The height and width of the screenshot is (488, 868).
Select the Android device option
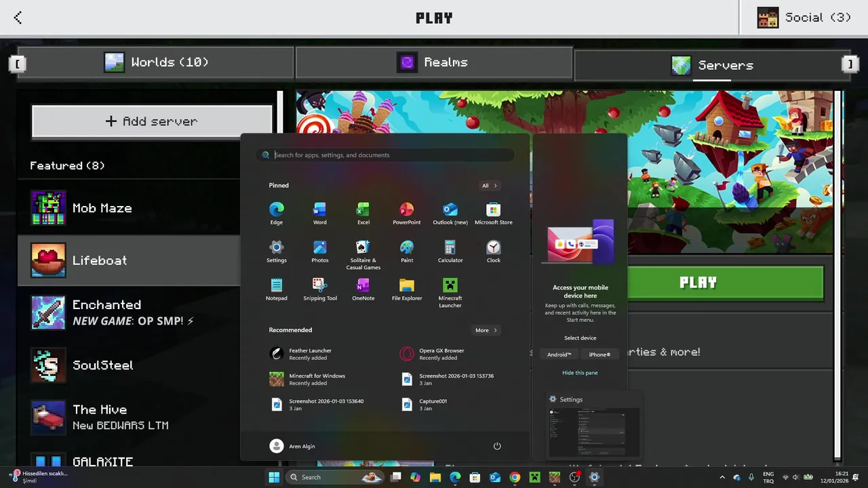pyautogui.click(x=559, y=354)
